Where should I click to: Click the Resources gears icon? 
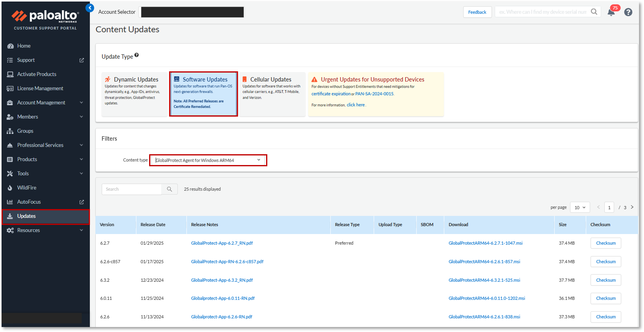10,231
